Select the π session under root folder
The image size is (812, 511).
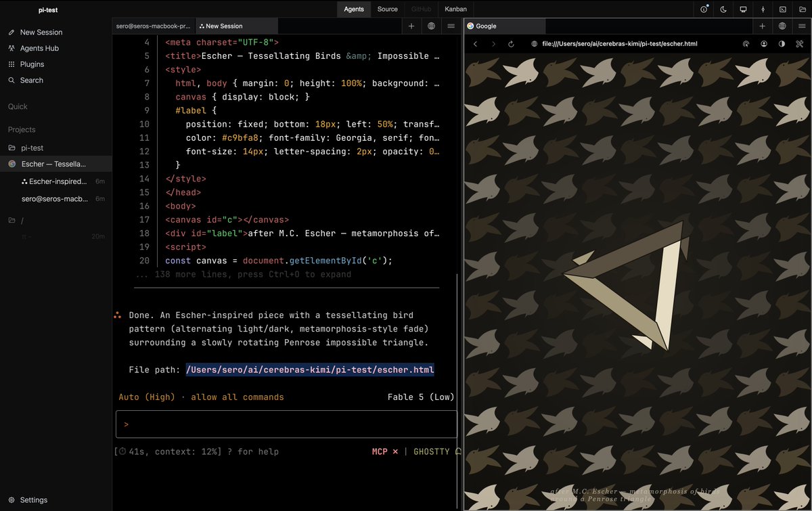(55, 236)
